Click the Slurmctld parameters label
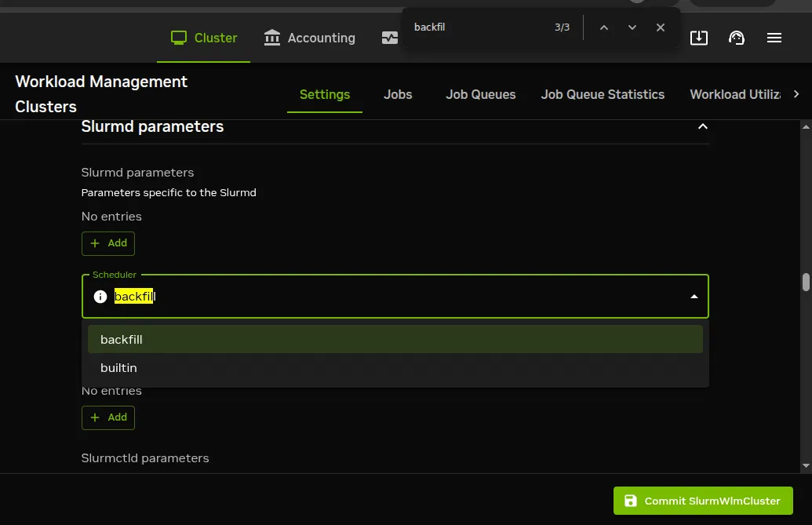The image size is (812, 525). pos(145,458)
